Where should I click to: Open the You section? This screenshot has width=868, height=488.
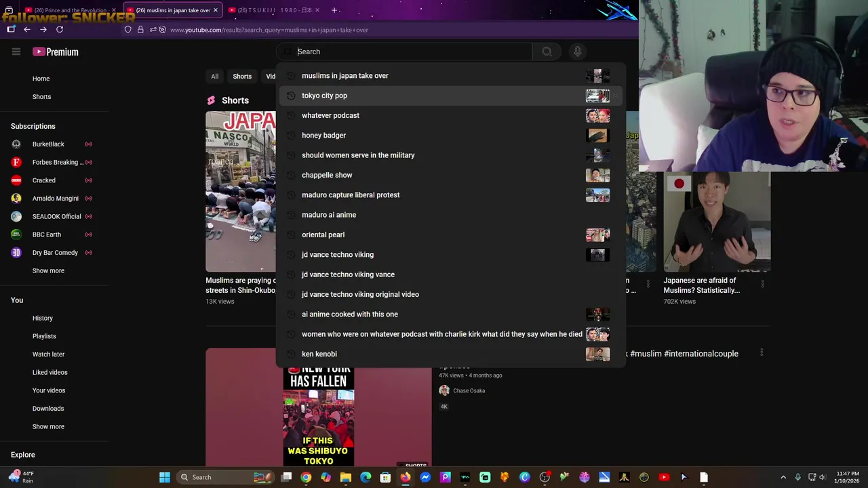click(17, 300)
